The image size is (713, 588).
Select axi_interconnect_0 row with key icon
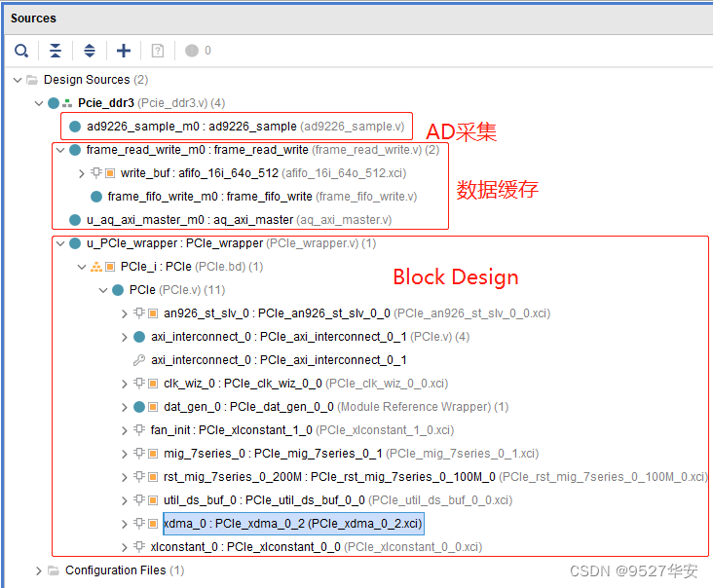pos(270,360)
